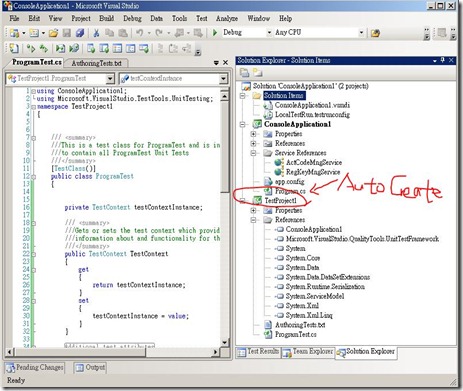463x391 pixels.
Task: Switch to the Team Explorer tab
Action: tap(307, 352)
